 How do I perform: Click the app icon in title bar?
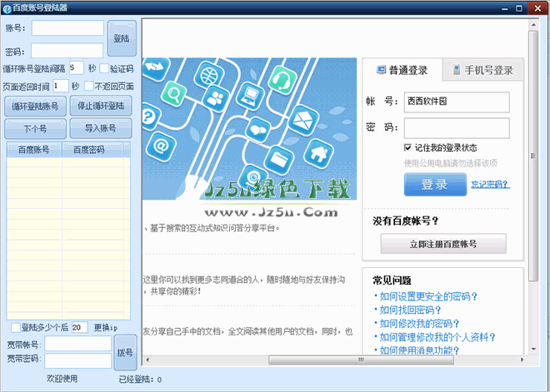(7, 8)
